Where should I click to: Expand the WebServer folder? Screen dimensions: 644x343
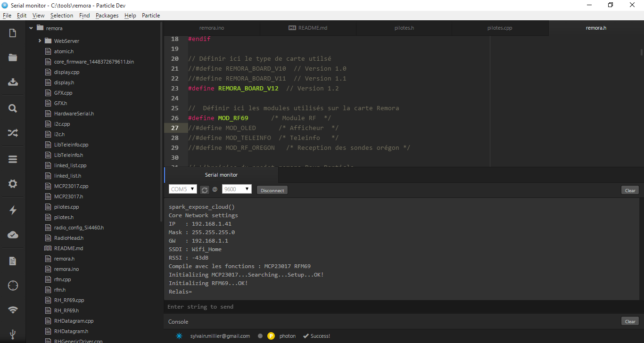click(x=40, y=41)
